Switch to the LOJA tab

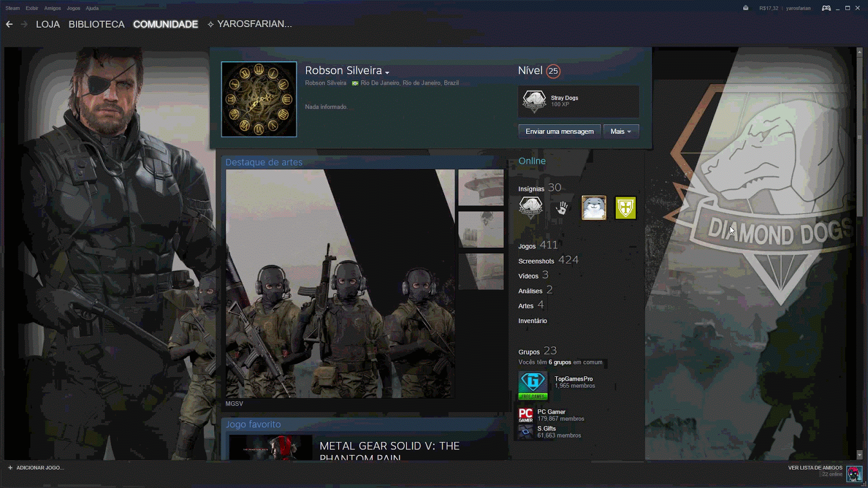(48, 24)
